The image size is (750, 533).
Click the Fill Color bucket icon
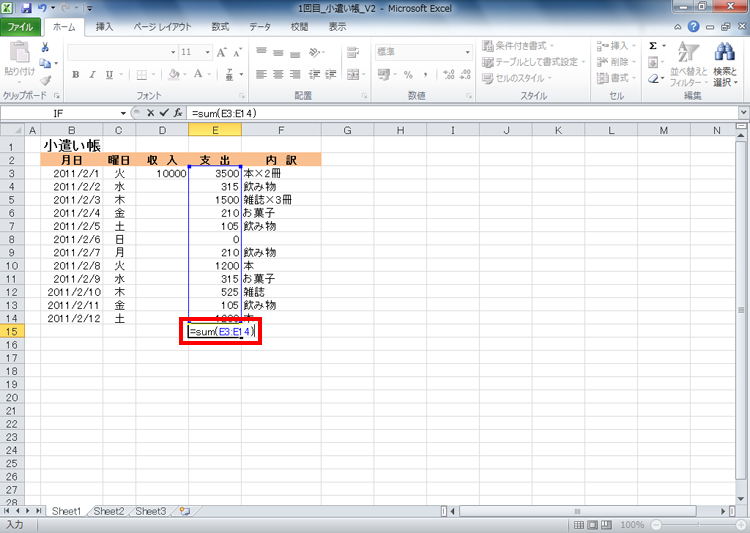click(174, 75)
